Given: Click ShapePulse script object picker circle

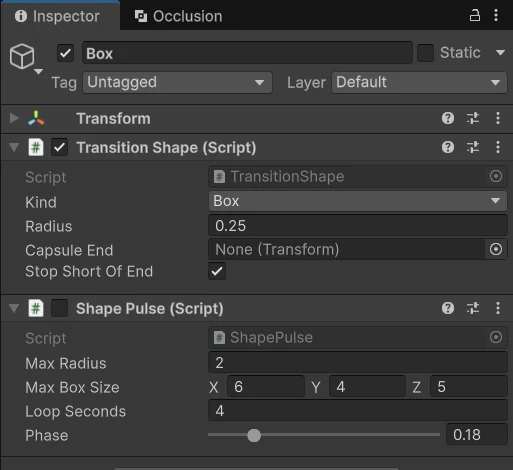Looking at the screenshot, I should click(x=496, y=337).
